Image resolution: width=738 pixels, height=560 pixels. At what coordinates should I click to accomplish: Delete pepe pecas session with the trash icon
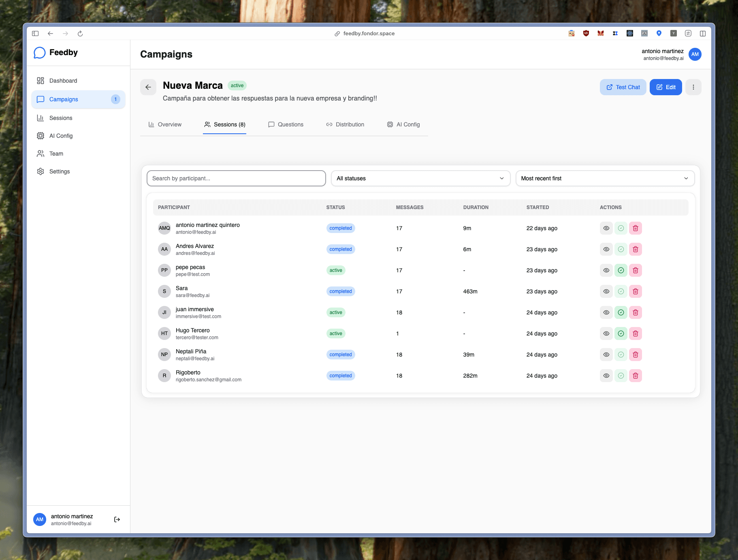coord(635,270)
